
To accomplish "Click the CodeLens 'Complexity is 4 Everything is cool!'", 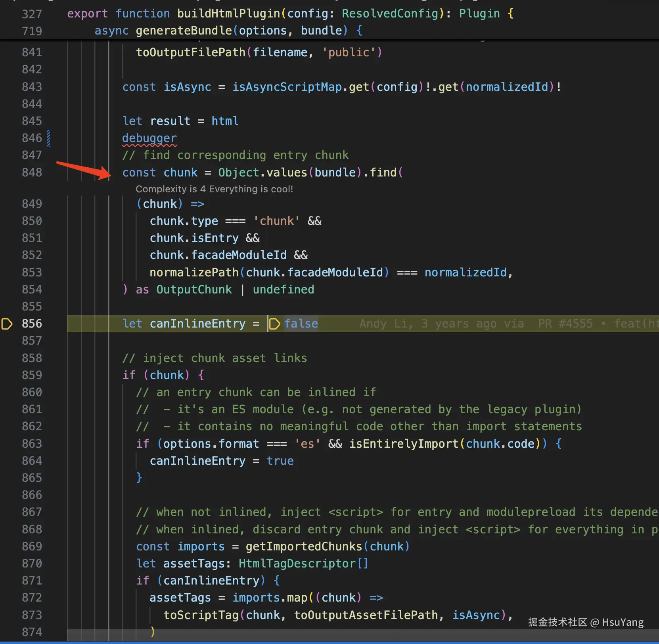I will pos(215,189).
